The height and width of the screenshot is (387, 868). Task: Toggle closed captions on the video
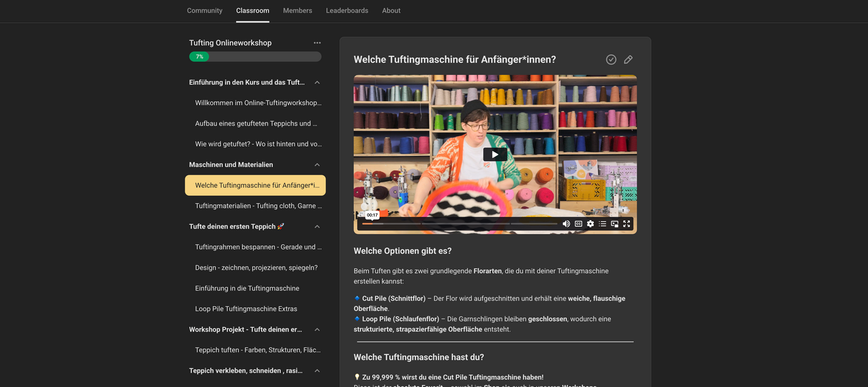coord(579,223)
